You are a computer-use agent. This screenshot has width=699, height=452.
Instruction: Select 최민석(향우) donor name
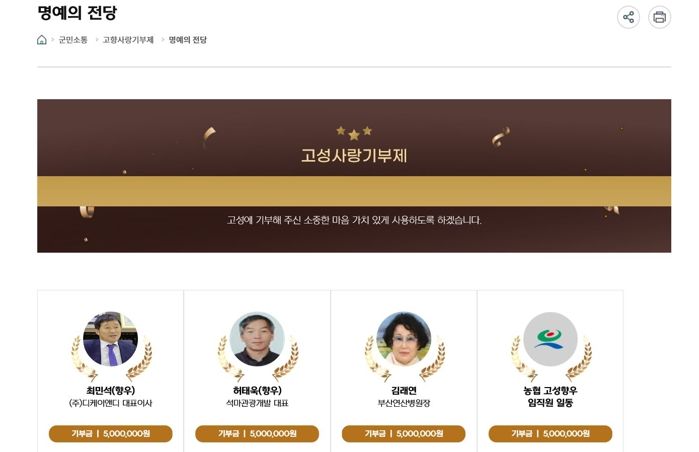point(111,390)
